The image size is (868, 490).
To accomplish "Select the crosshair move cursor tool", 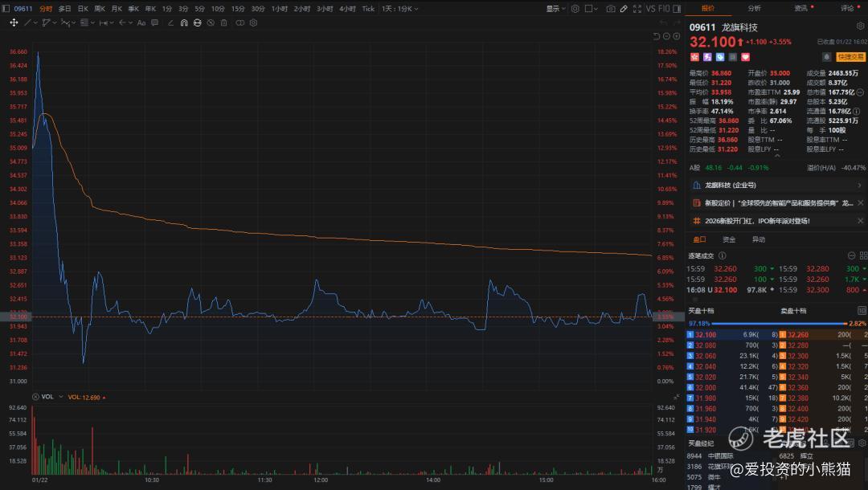I will point(14,22).
